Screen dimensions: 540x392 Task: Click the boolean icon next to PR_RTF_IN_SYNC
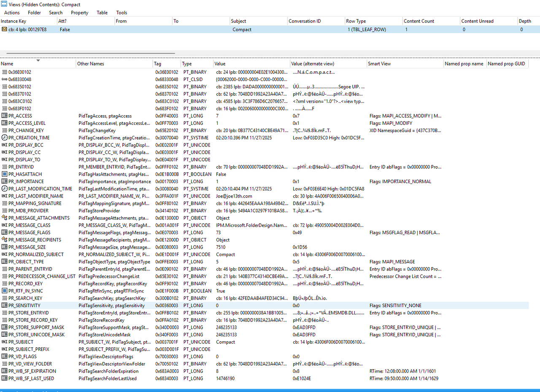click(4, 291)
